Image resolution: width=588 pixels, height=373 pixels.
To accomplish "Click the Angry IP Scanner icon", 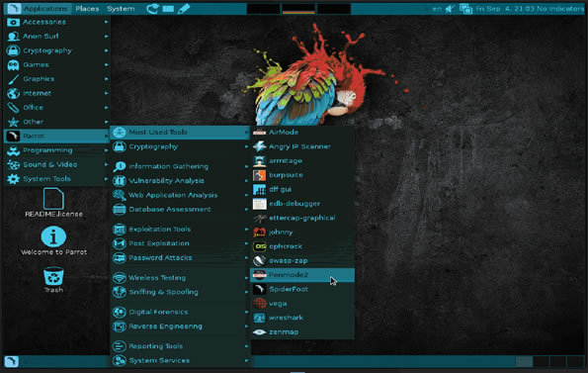I will click(x=259, y=146).
